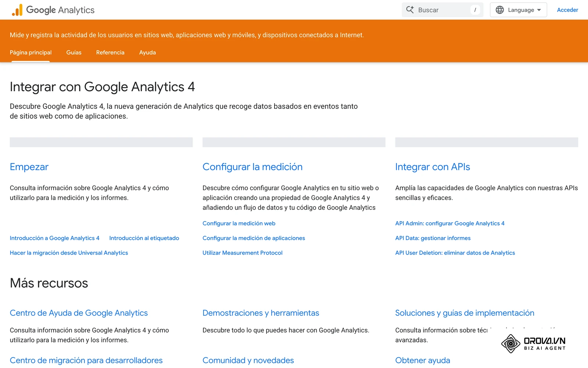Open Configurar la medición de aplicaciones link

(x=254, y=238)
